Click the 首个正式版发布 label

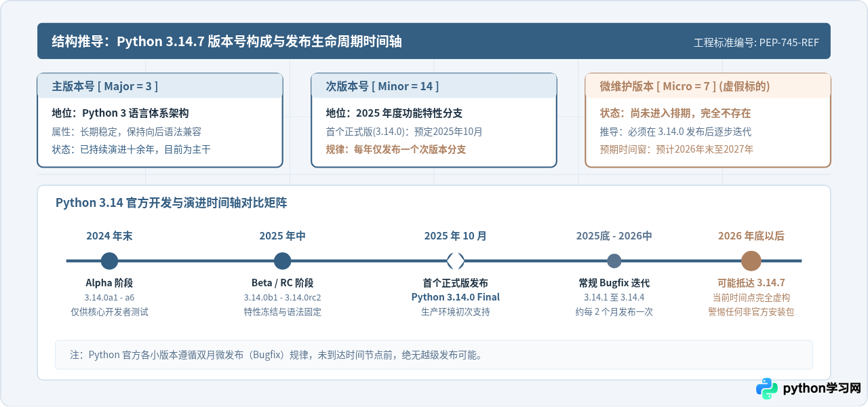(x=456, y=283)
